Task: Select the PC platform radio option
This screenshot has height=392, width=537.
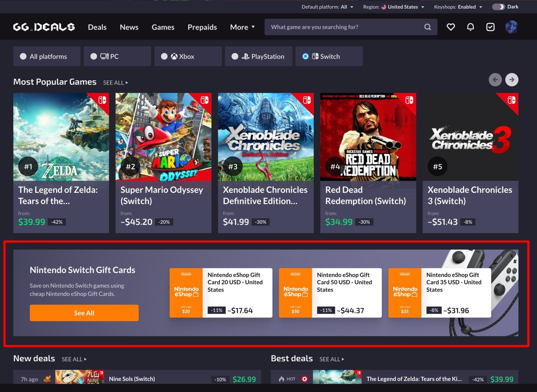Action: 117,56
